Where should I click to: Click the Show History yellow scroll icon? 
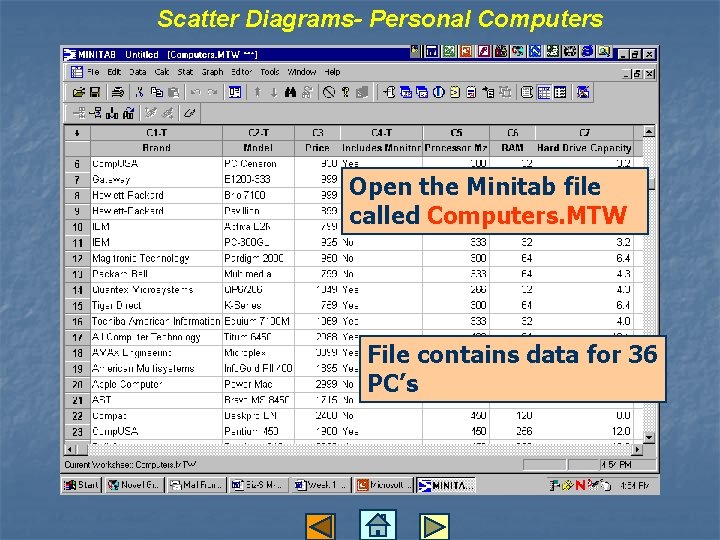[x=455, y=93]
